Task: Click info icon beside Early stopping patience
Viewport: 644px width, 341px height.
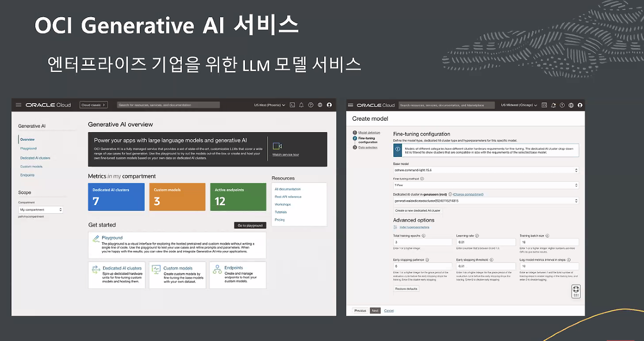Action: coord(427,260)
